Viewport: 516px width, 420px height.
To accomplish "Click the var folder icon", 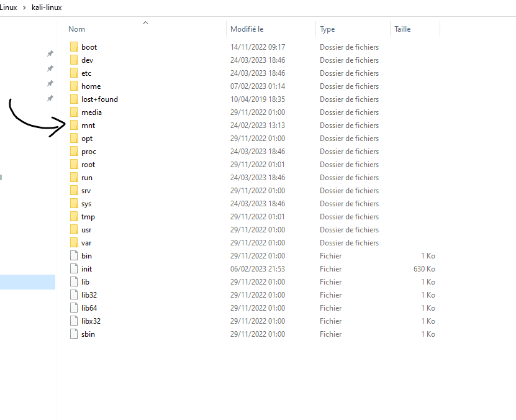I will 74,242.
